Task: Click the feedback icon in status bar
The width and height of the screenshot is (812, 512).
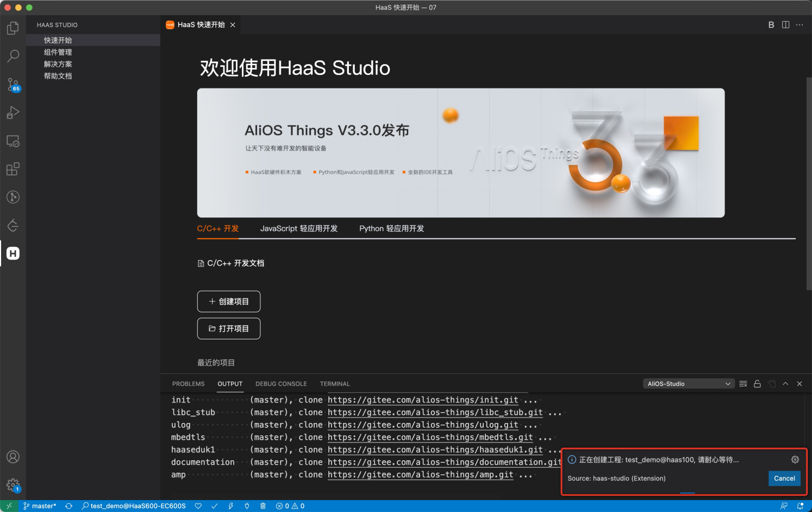Action: click(x=784, y=506)
